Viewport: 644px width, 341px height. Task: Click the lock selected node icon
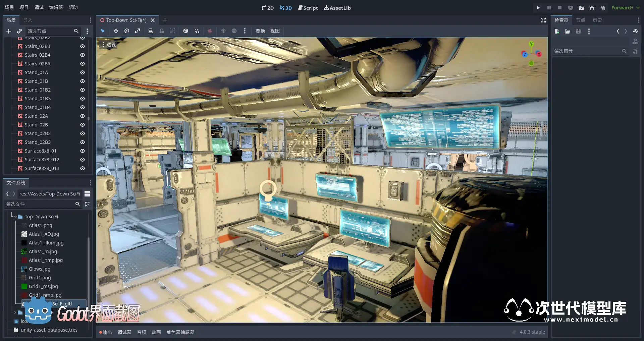pyautogui.click(x=162, y=31)
